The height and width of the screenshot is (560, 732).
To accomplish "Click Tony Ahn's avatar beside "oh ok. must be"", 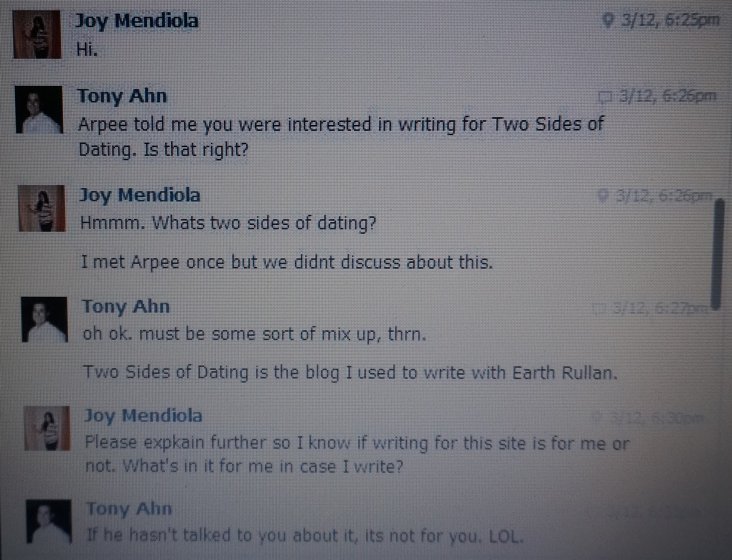I will click(x=45, y=319).
